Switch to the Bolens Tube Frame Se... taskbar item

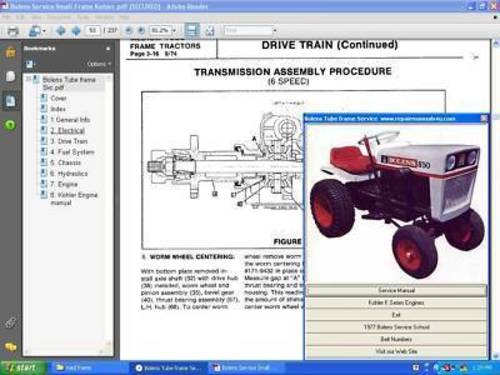pyautogui.click(x=169, y=368)
